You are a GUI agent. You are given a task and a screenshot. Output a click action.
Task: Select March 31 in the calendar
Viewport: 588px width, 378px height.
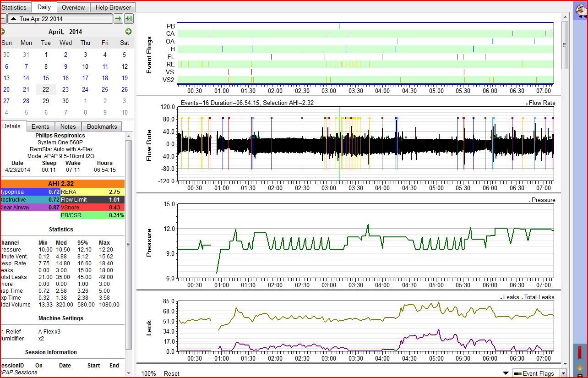pos(26,55)
